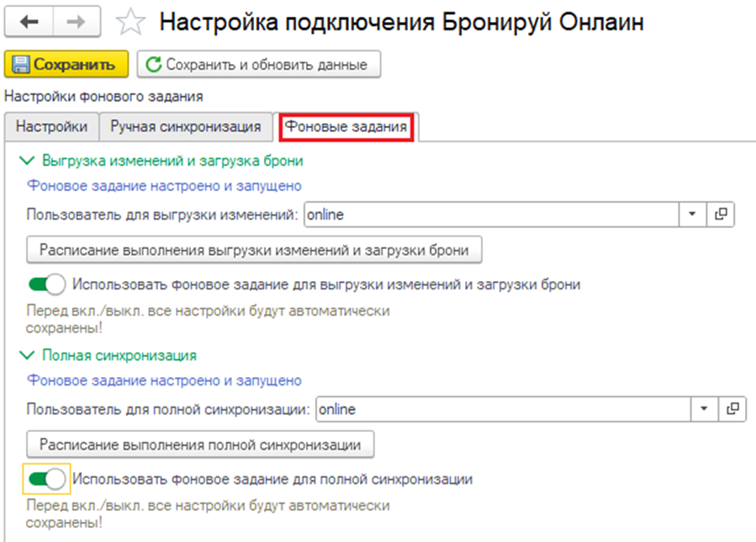Viewport: 756px width, 542px height.
Task: Open dropdown for полной синхронизации user
Action: (705, 409)
